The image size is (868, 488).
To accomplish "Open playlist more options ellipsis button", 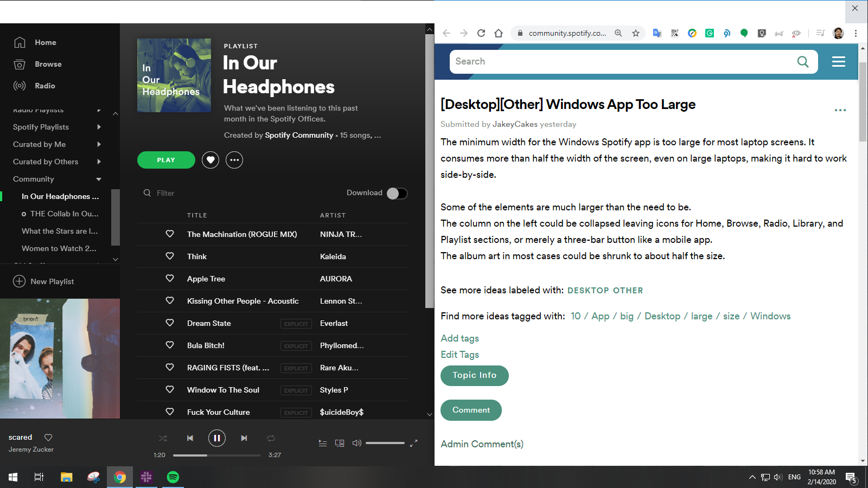I will click(234, 160).
